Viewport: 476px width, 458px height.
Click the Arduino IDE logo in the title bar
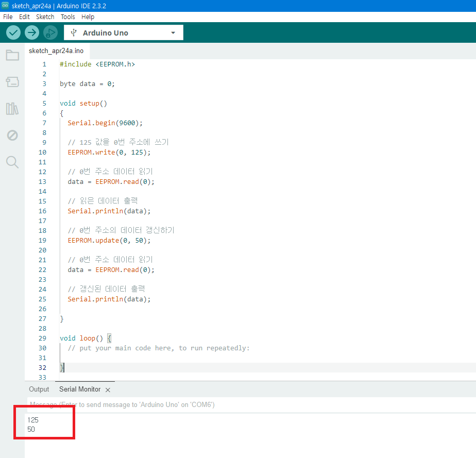pyautogui.click(x=5, y=6)
